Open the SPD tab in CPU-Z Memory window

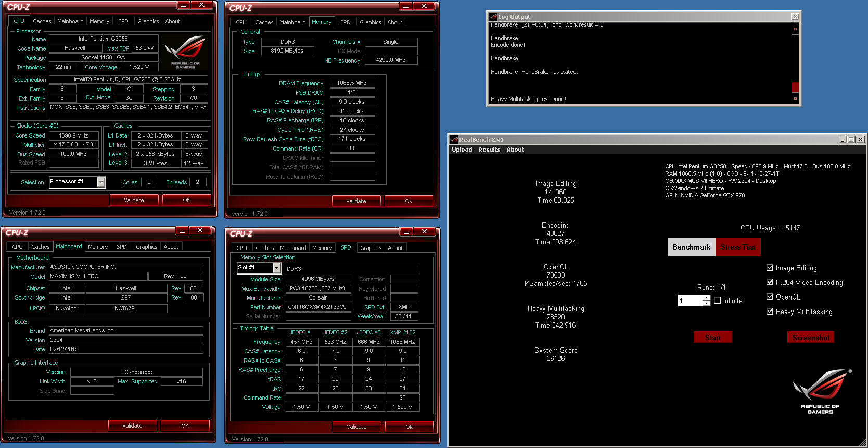pos(346,22)
